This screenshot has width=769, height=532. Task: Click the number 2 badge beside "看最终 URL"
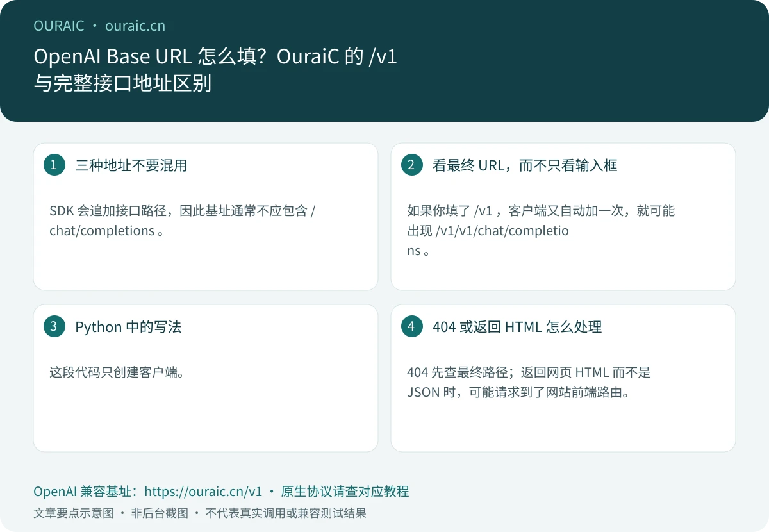411,165
